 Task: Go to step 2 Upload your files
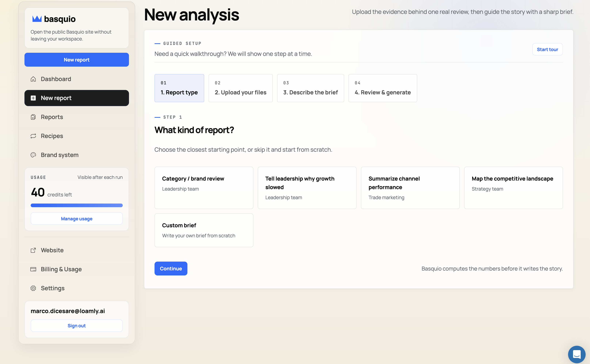[x=240, y=88]
